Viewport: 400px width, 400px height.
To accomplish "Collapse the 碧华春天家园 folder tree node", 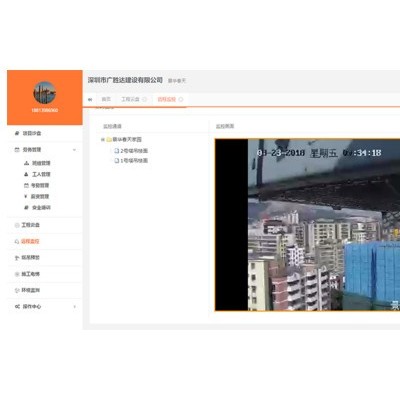I will [x=103, y=139].
